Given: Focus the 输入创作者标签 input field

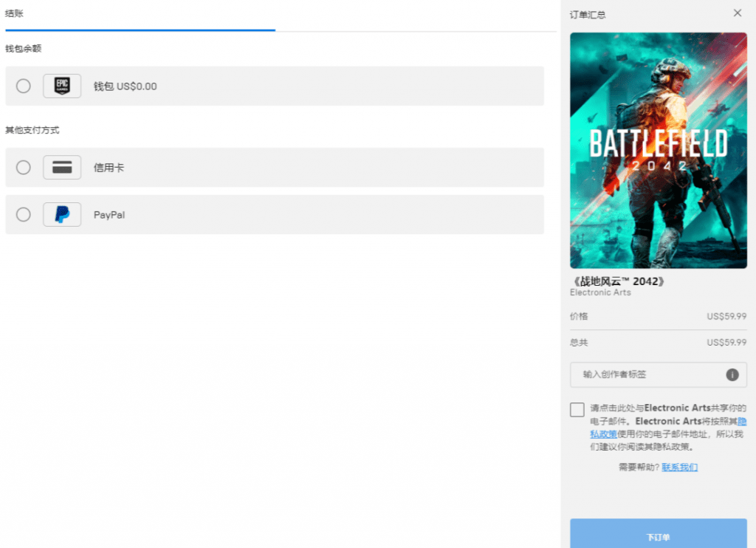Looking at the screenshot, I should pos(658,375).
